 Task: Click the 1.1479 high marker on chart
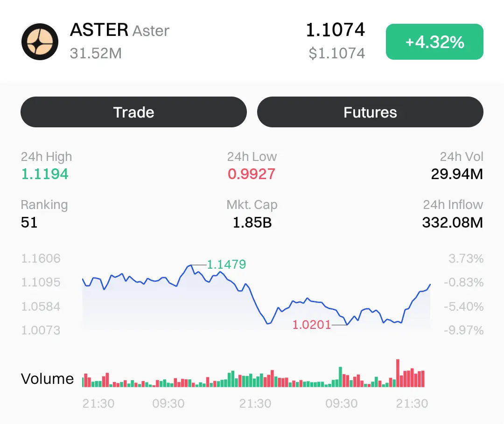click(226, 264)
